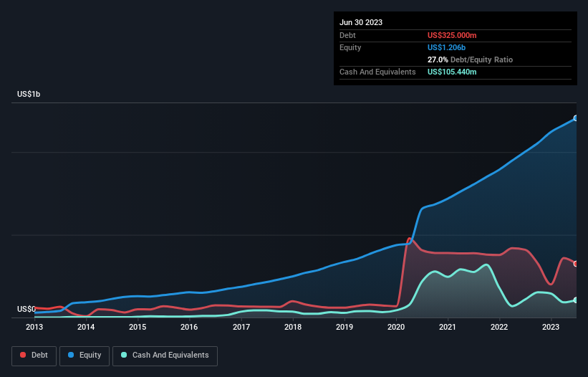The width and height of the screenshot is (588, 377).
Task: Select the 2013 x-axis label
Action: click(x=34, y=327)
